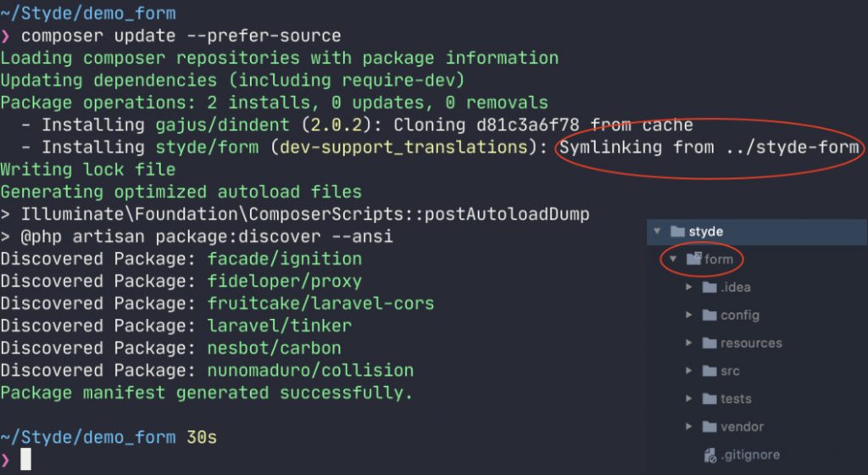
Task: Expand the config folder arrow
Action: (688, 315)
